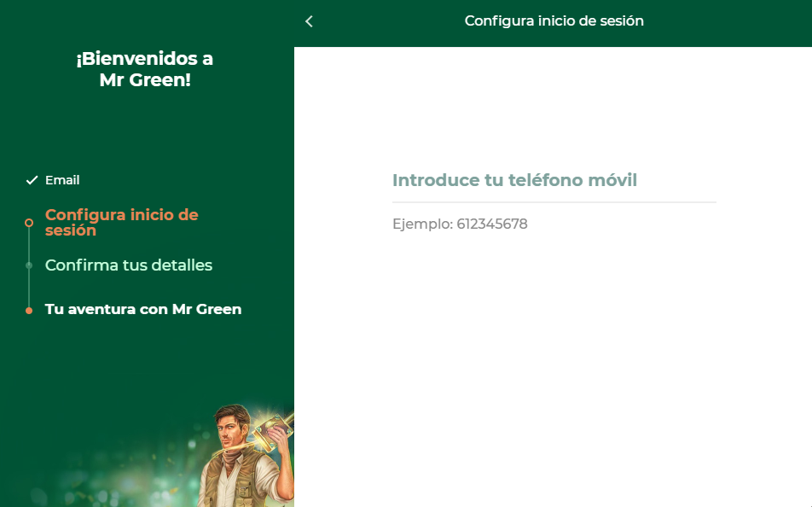Jump to 'Confirma tus detalles' step

tap(129, 265)
